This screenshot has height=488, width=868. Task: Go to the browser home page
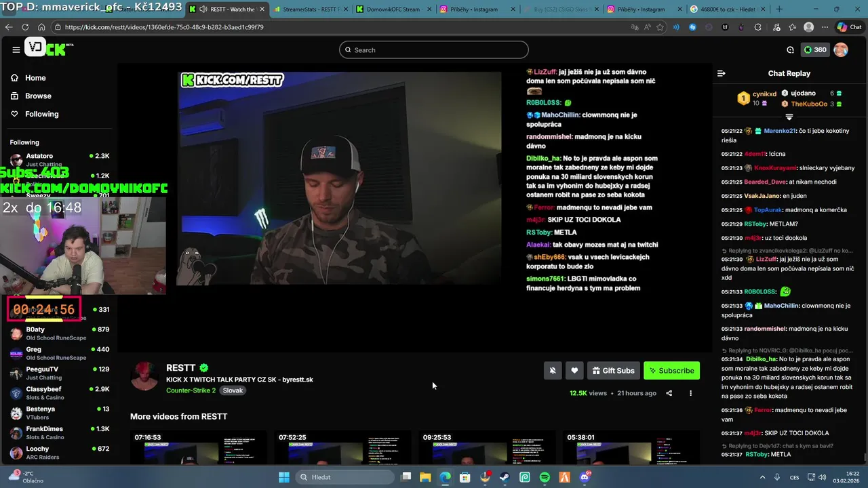(41, 27)
